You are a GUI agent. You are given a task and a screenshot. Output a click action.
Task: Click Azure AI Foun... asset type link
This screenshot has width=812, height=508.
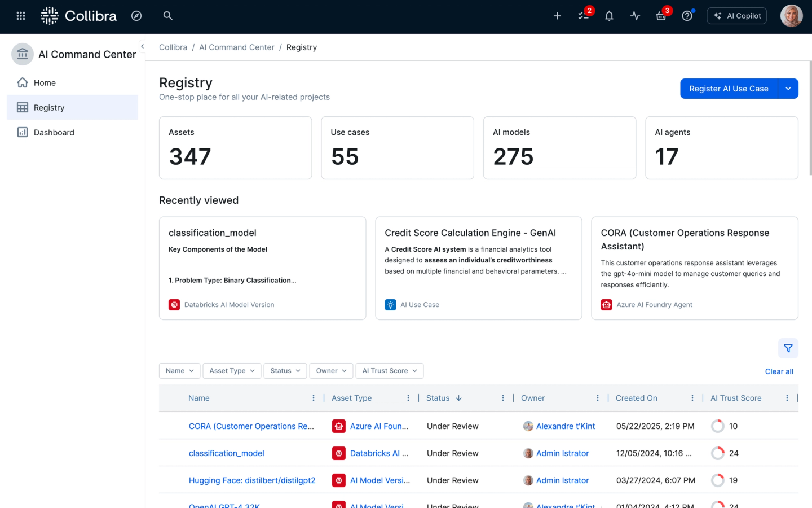[x=379, y=426]
